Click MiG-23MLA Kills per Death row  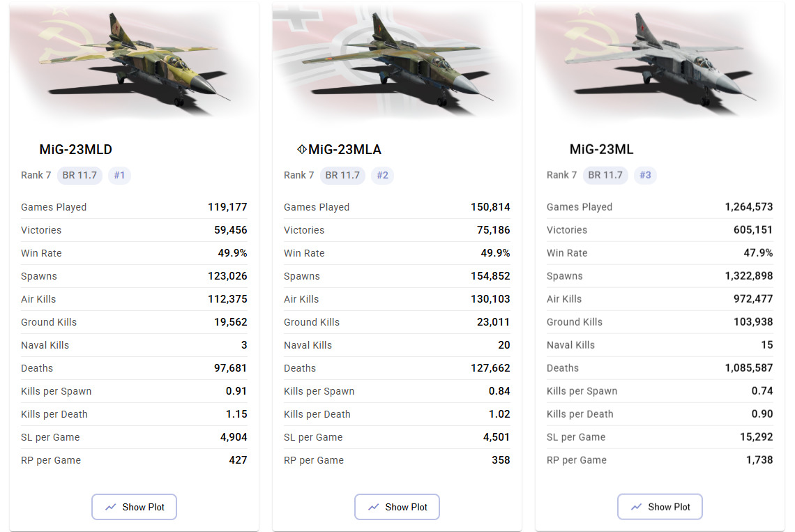[x=397, y=414]
